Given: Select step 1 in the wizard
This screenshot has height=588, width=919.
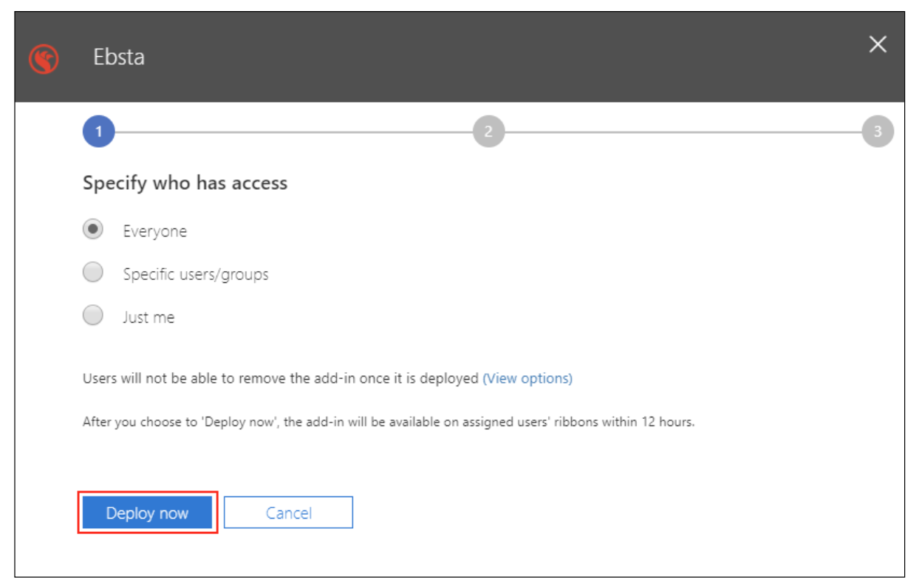Looking at the screenshot, I should [98, 132].
